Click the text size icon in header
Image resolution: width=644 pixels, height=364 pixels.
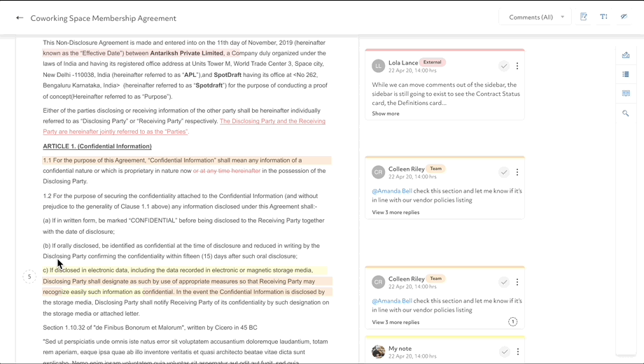point(603,17)
